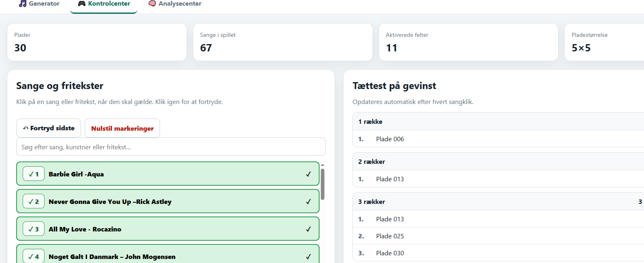Click the number badge 4 on Noget Galt I Danmark
This screenshot has width=644, height=263.
(x=34, y=257)
